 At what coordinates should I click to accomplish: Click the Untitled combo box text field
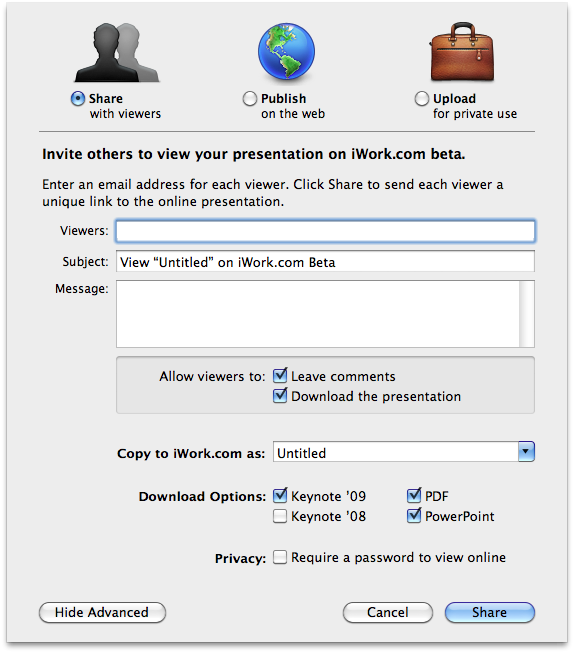point(396,452)
